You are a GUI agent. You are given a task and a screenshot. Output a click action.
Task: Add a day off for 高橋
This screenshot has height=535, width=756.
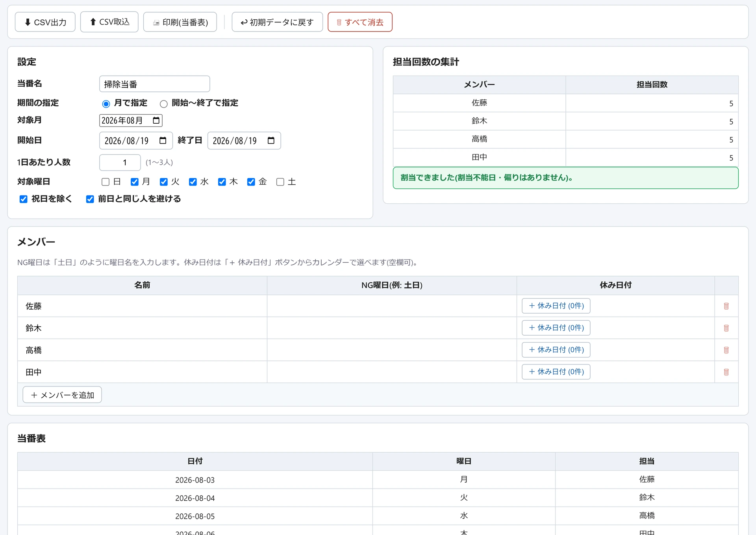pyautogui.click(x=556, y=350)
